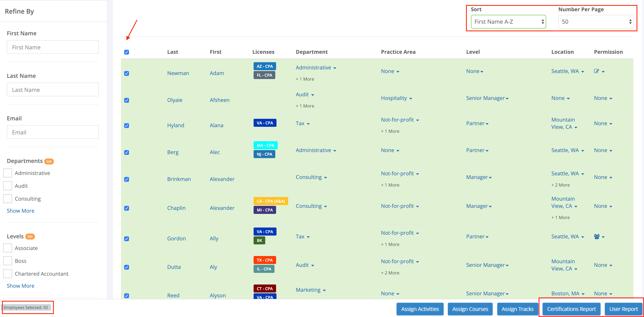Screen dimensions: 644x317
Task: Uncheck the row checkbox for Olyaie, Afsheen
Action: [x=127, y=100]
